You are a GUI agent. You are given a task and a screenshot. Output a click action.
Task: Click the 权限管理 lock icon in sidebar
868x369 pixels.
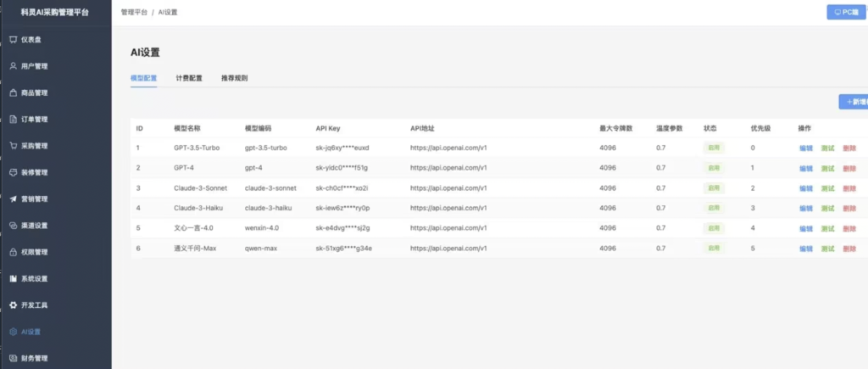[x=13, y=252]
